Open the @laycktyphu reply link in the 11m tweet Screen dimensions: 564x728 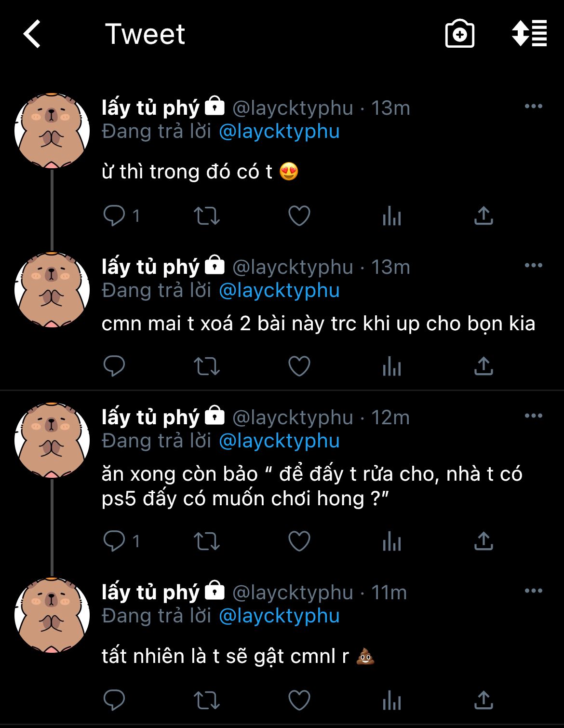[280, 616]
